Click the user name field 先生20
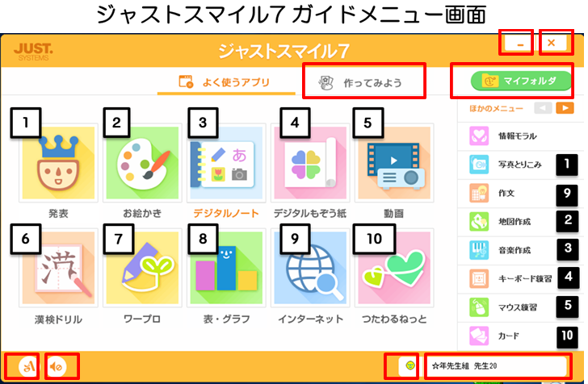This screenshot has width=588, height=384. click(497, 365)
